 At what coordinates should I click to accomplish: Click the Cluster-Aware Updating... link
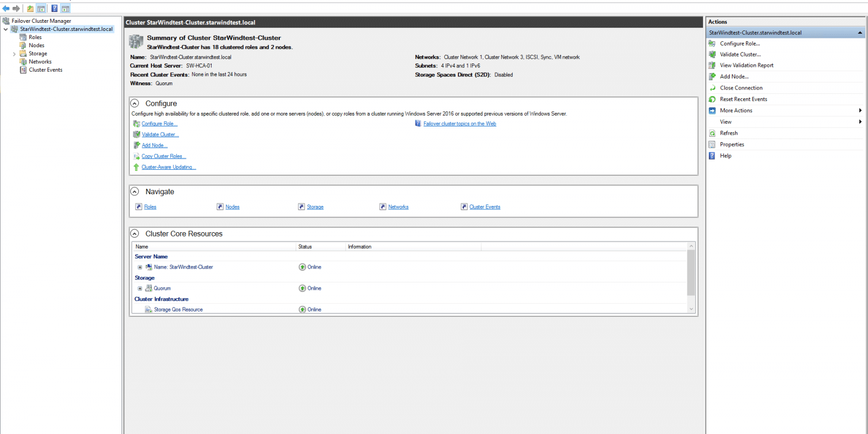pos(169,167)
